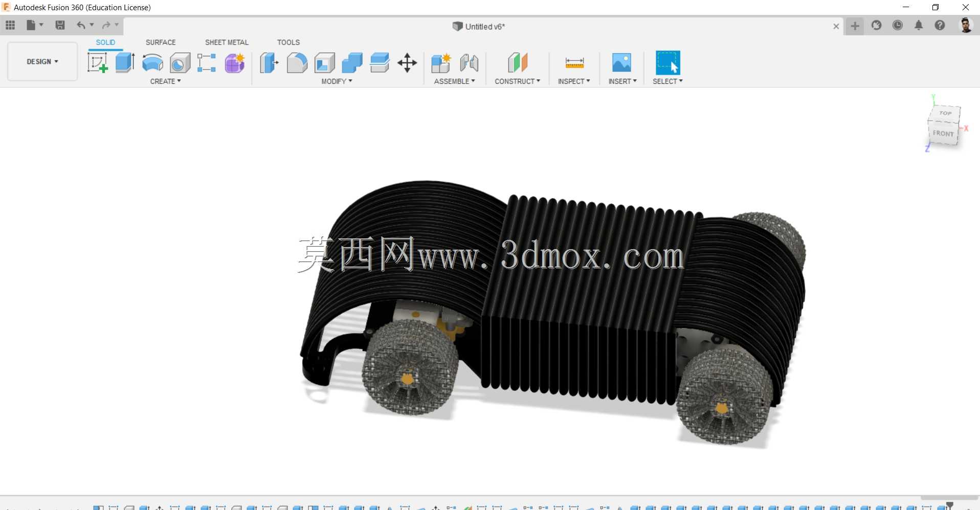The width and height of the screenshot is (980, 510).
Task: Open the DESIGN workspace dropdown
Action: 42,61
